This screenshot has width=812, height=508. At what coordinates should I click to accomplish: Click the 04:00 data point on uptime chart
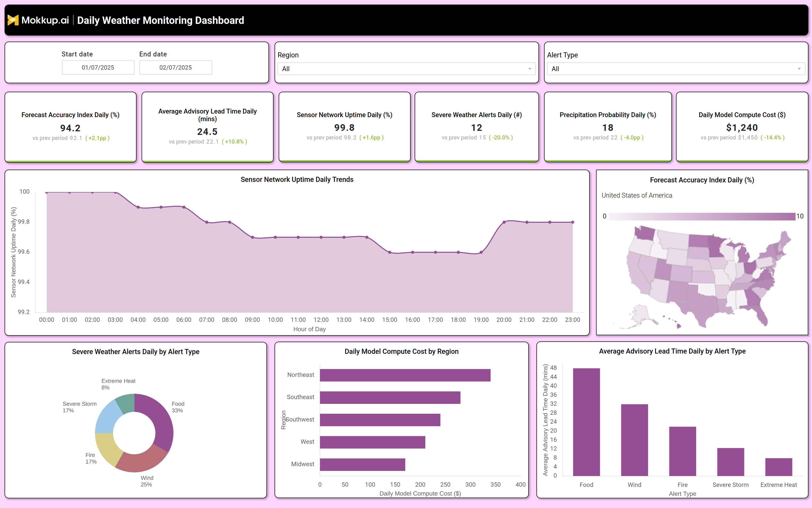pos(138,207)
